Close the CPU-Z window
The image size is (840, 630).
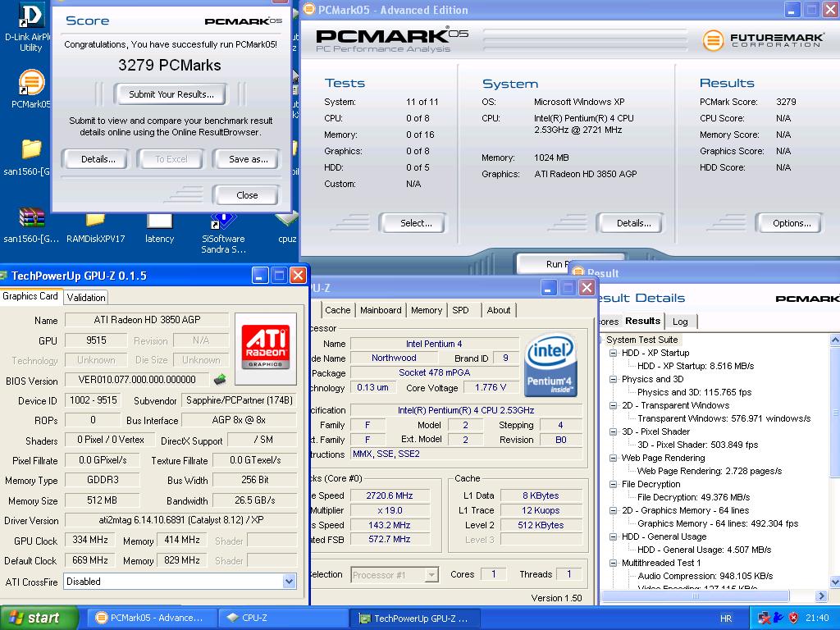tap(587, 288)
